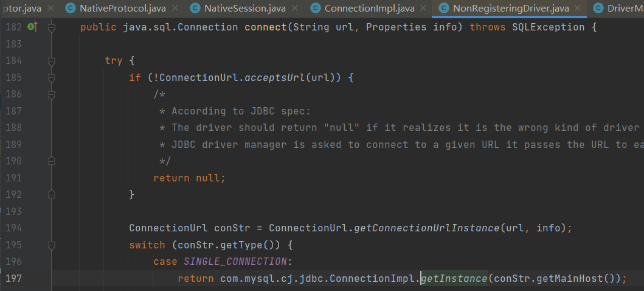Collapse the switch block fold on line 195
Viewport: 644px width, 291px height.
pos(52,245)
